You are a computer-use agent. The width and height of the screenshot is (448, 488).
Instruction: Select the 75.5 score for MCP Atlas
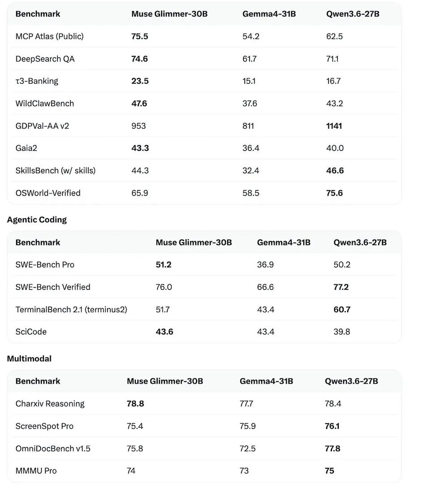tap(139, 36)
